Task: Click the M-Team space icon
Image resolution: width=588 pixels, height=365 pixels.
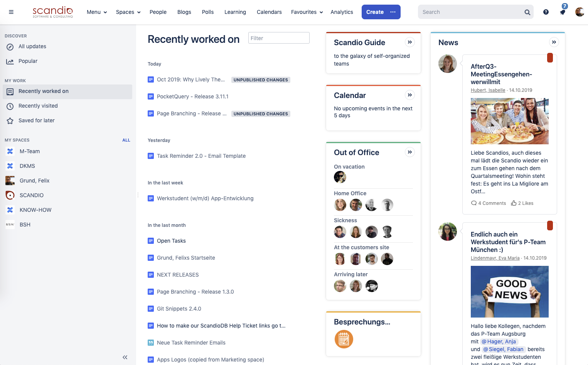Action: click(10, 151)
